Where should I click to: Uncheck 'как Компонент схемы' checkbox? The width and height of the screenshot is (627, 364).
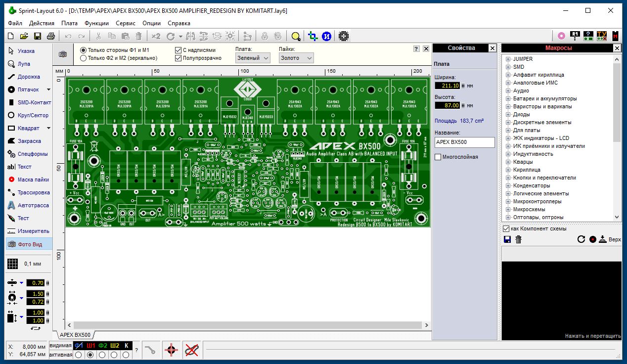coord(506,228)
